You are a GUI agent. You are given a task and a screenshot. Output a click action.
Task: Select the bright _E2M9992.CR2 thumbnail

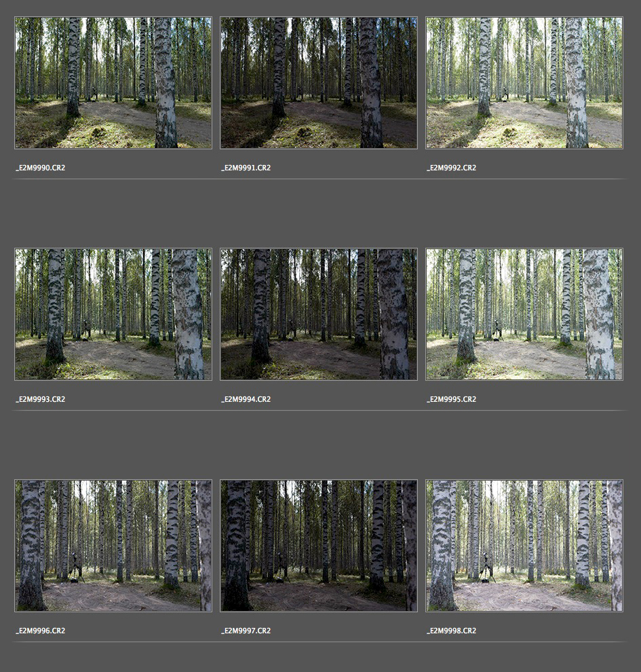(x=524, y=83)
